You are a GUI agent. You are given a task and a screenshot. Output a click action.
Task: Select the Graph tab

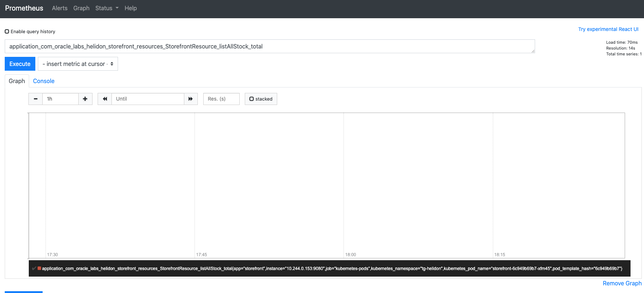17,81
